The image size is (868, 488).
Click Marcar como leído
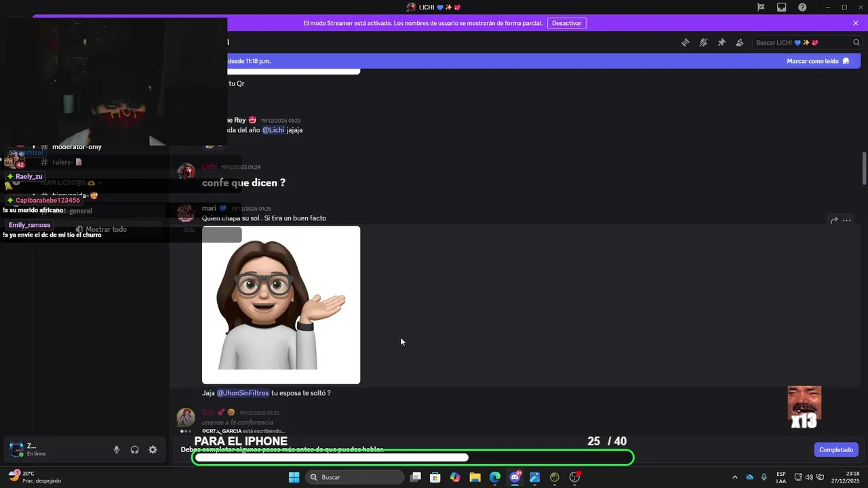point(818,61)
